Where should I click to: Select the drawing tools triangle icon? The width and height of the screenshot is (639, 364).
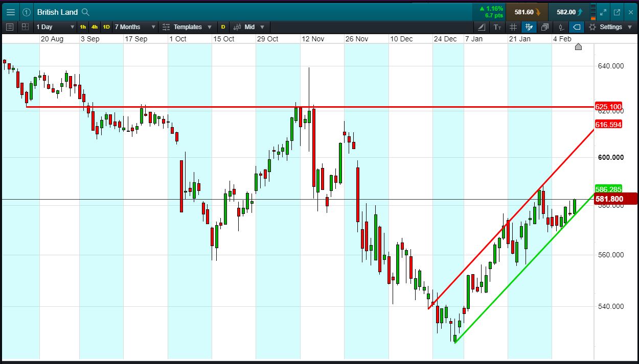coord(482,27)
